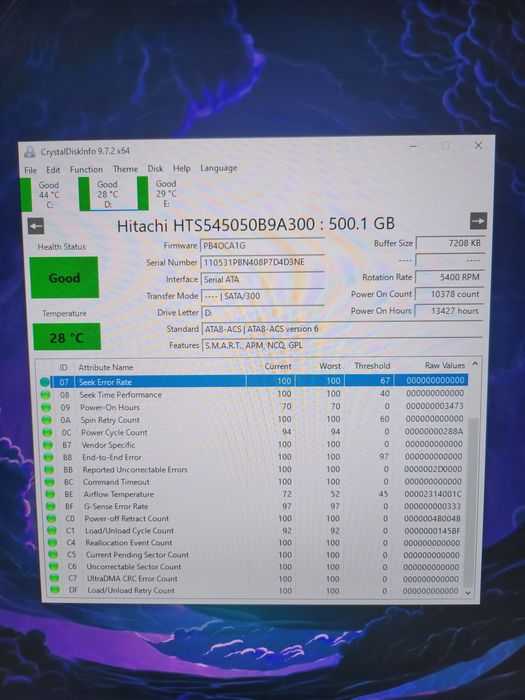525x700 pixels.
Task: Click the Raw Values column header
Action: [445, 365]
